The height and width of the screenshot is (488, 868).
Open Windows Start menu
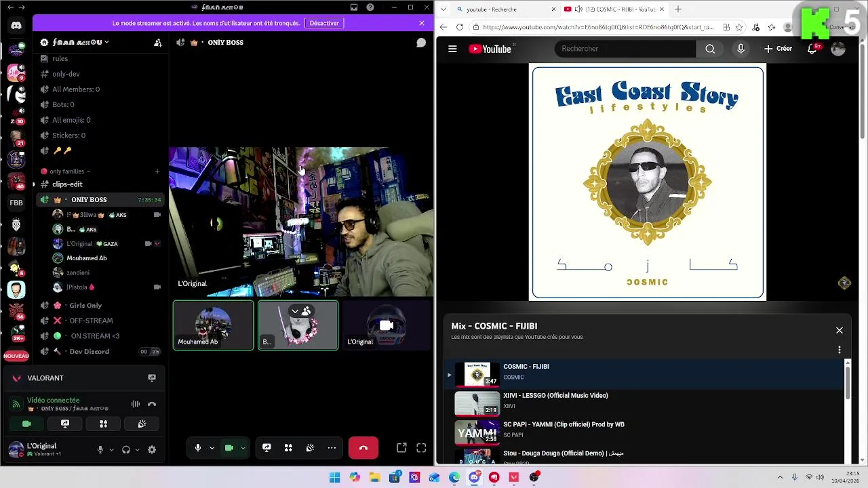pos(334,477)
